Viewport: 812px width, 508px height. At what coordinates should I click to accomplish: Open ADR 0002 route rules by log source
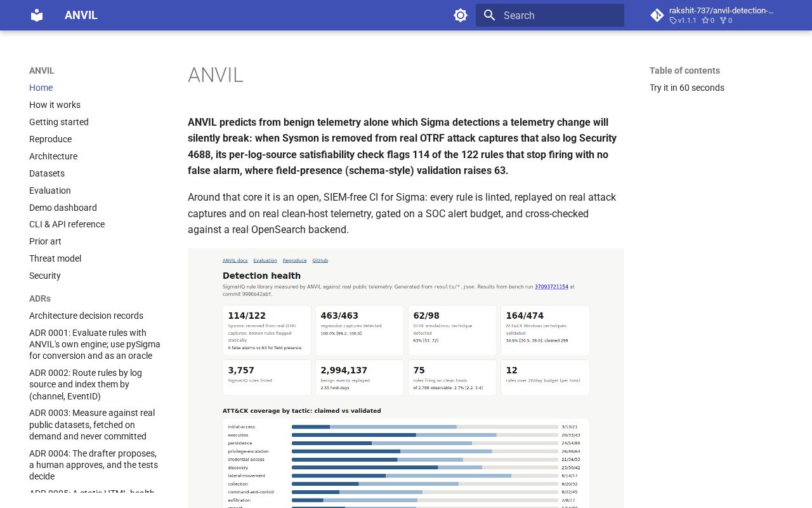pyautogui.click(x=86, y=384)
